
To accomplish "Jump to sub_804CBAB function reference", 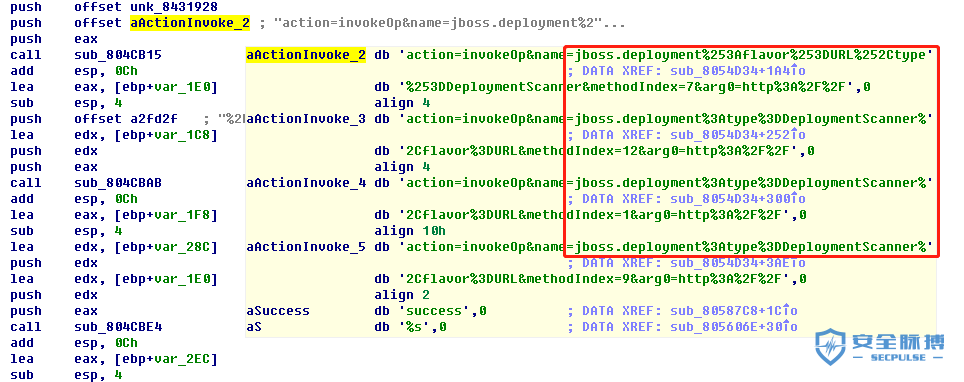I will click(117, 183).
